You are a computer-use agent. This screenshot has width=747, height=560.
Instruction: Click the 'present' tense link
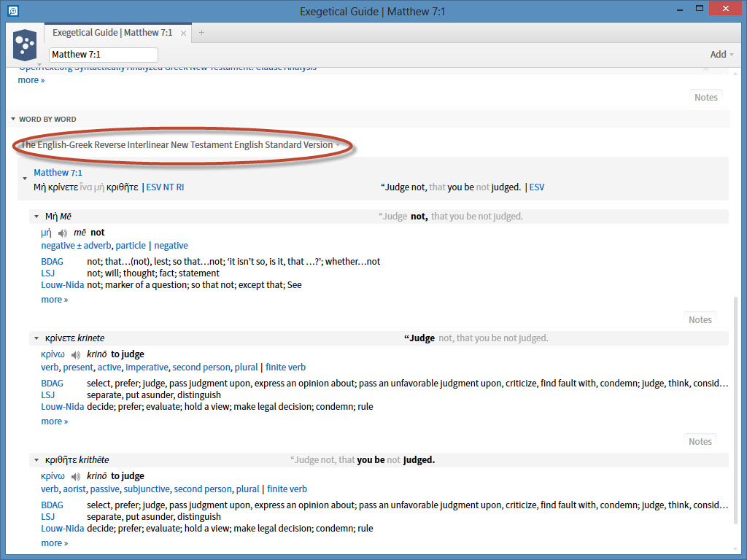[78, 367]
